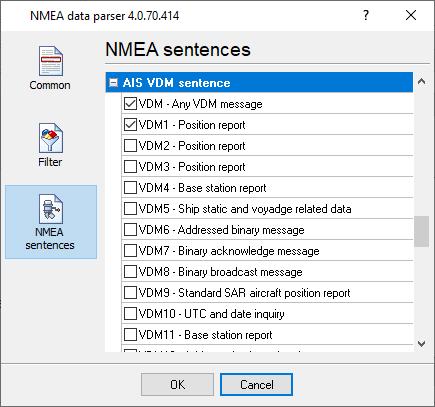Enable VDM6 - Addressed binary message
The image size is (435, 407).
(130, 230)
